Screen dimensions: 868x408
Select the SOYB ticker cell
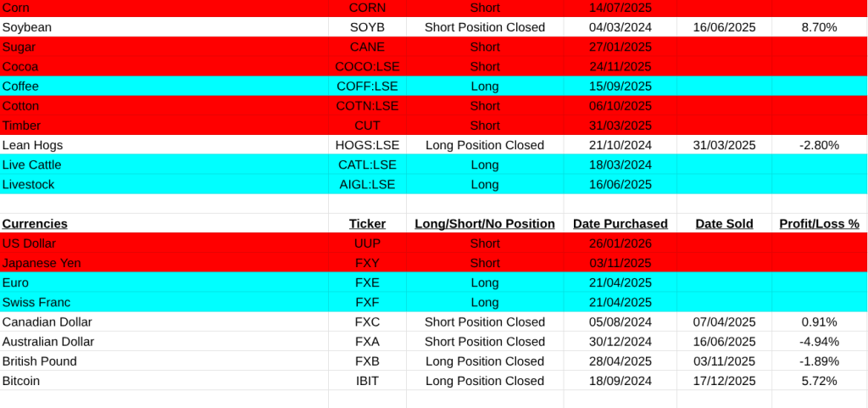click(367, 27)
